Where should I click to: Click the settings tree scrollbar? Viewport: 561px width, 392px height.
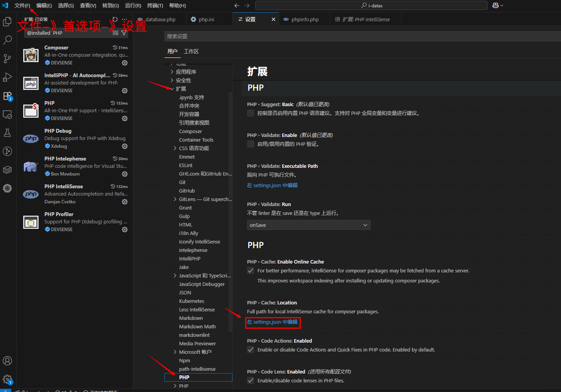pos(231,211)
